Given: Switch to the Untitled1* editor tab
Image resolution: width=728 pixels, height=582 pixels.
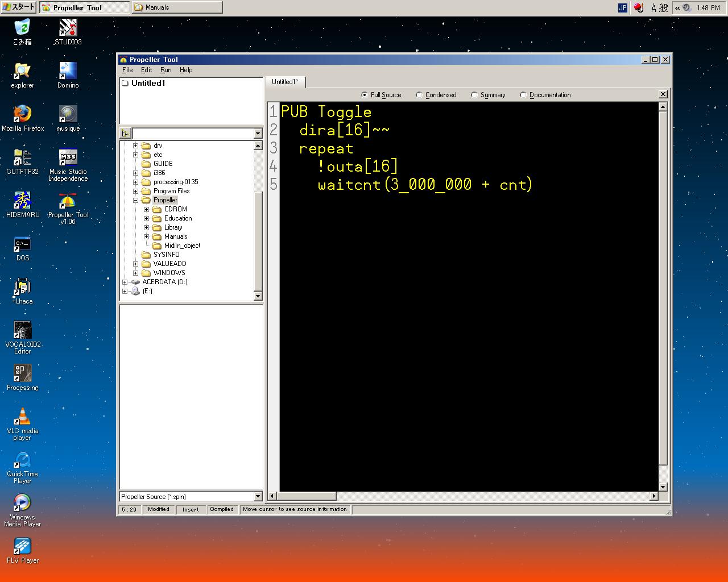Looking at the screenshot, I should tap(285, 82).
